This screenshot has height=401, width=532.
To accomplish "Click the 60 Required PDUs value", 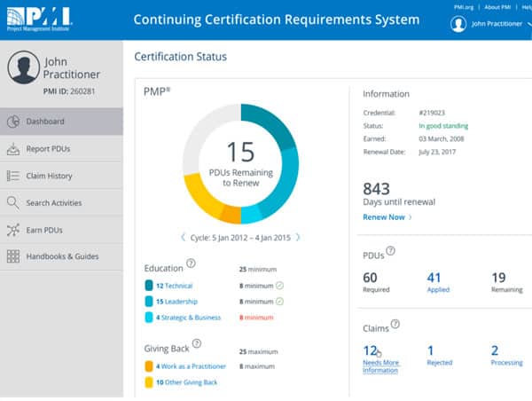I will (370, 278).
